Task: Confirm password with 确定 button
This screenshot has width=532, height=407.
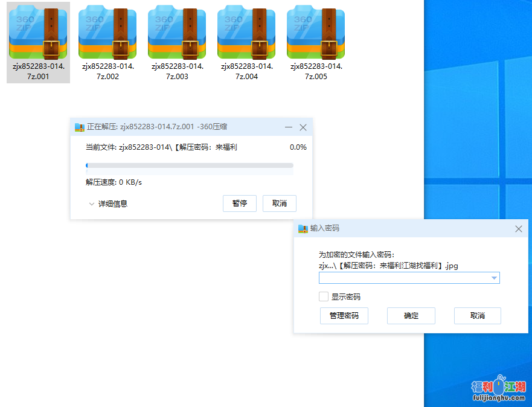Action: pyautogui.click(x=411, y=316)
